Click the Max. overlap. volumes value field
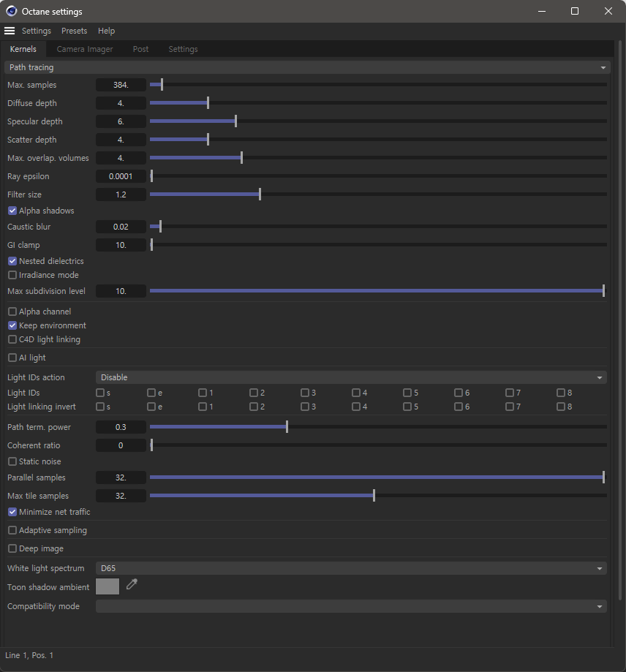This screenshot has height=672, width=626. (x=121, y=158)
